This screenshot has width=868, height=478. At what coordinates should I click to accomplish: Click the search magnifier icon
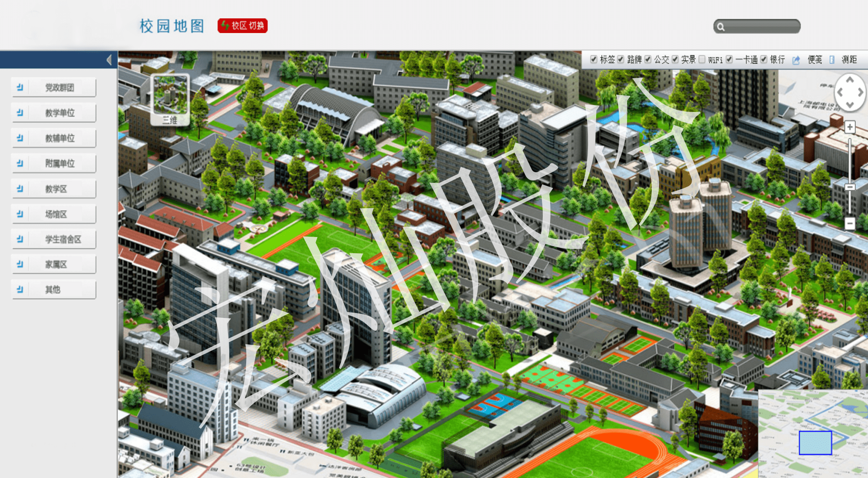point(721,27)
